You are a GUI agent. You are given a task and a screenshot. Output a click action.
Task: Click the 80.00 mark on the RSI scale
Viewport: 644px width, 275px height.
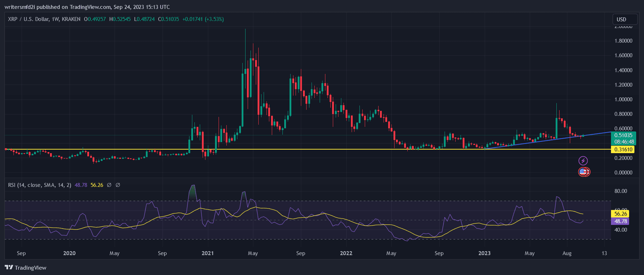click(621, 191)
